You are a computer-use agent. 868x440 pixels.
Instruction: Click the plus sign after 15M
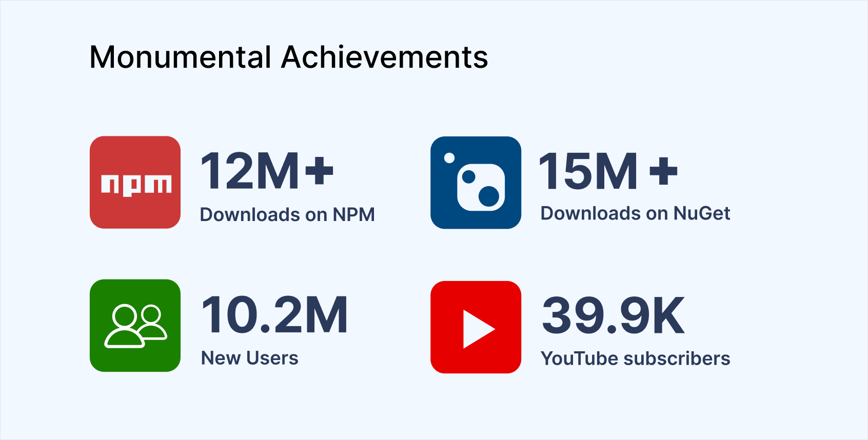pos(663,171)
